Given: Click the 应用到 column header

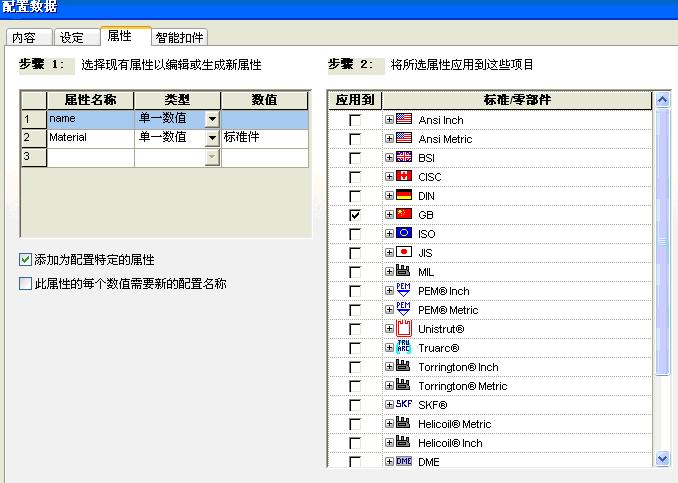Looking at the screenshot, I should (355, 100).
